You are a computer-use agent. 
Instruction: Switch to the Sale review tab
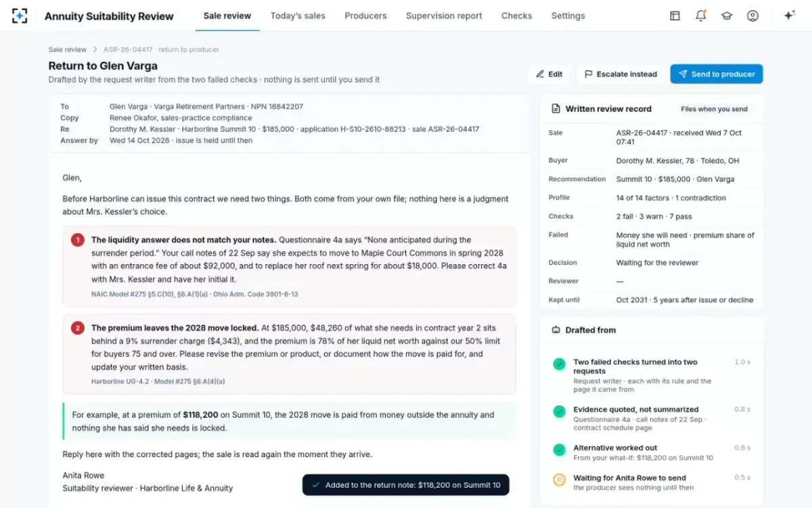[227, 16]
